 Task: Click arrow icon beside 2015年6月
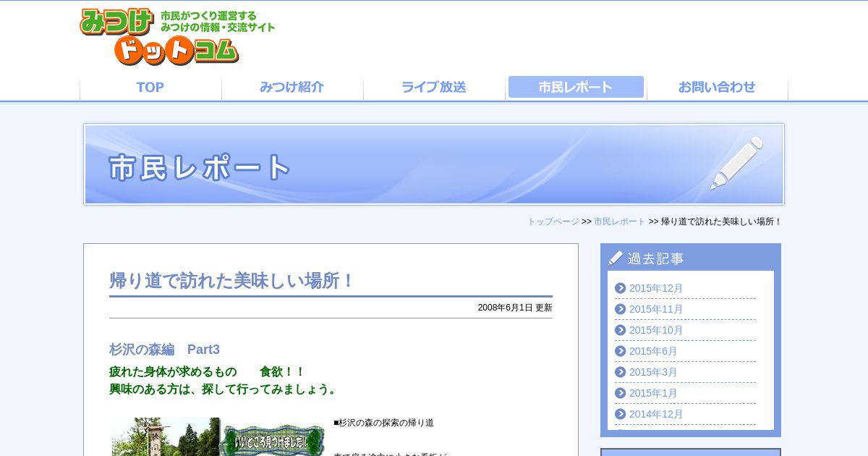click(x=621, y=351)
